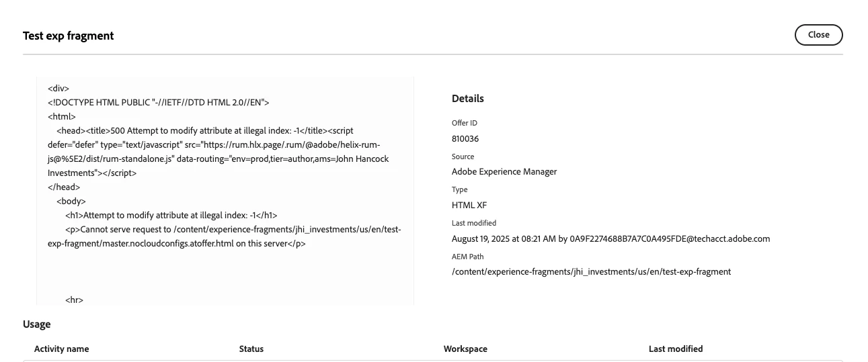Click the Test exp fragment title
The image size is (868, 362).
point(69,36)
